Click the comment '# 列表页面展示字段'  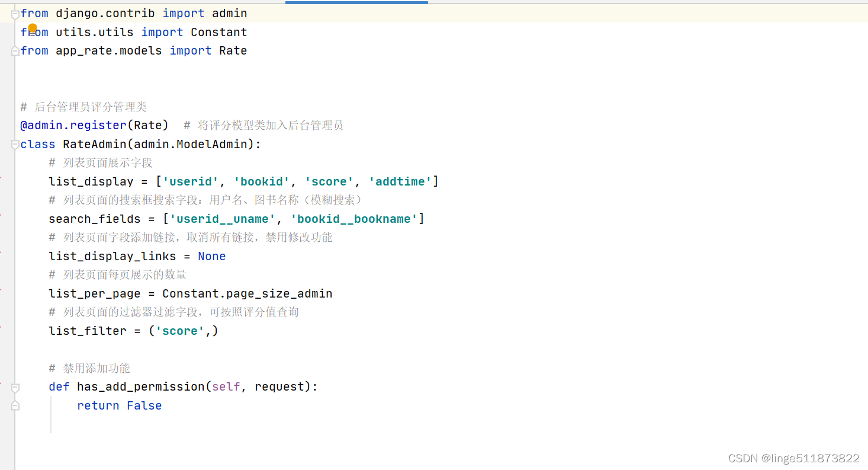pos(101,162)
